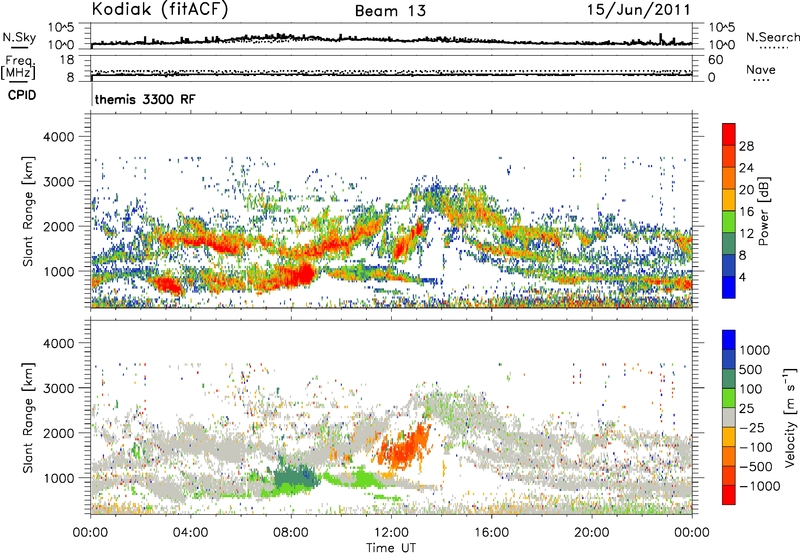Click the "N.Search" legend label
The height and width of the screenshot is (554, 800).
pos(772,37)
